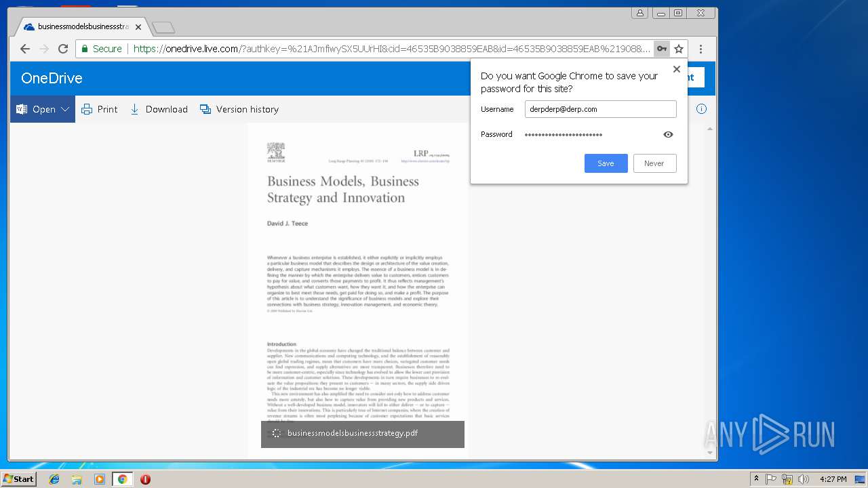
Task: Click Download in OneDrive toolbar
Action: pos(159,109)
